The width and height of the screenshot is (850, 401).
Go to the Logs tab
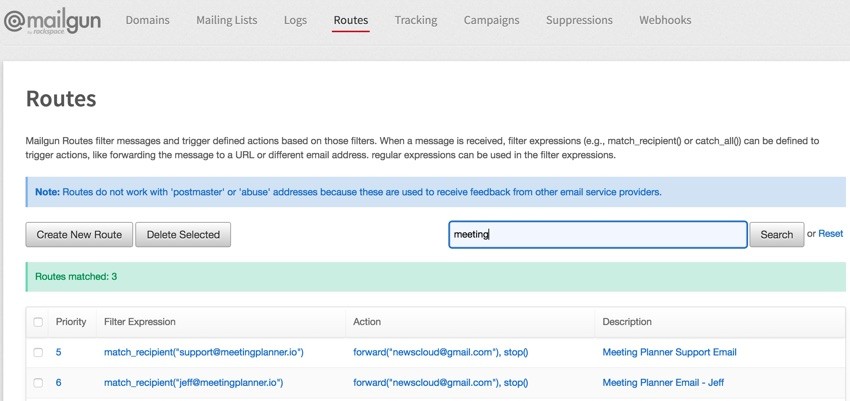point(295,20)
